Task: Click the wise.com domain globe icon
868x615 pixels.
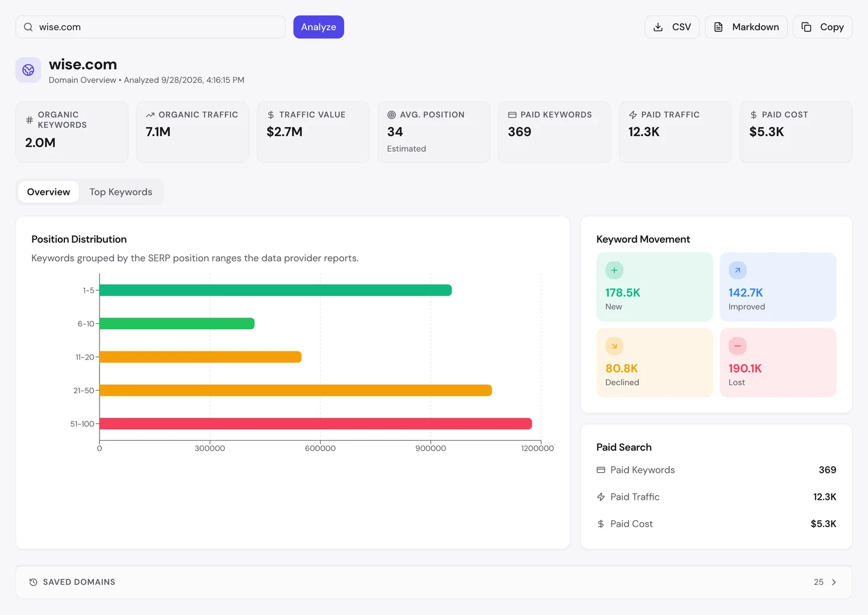Action: tap(28, 70)
